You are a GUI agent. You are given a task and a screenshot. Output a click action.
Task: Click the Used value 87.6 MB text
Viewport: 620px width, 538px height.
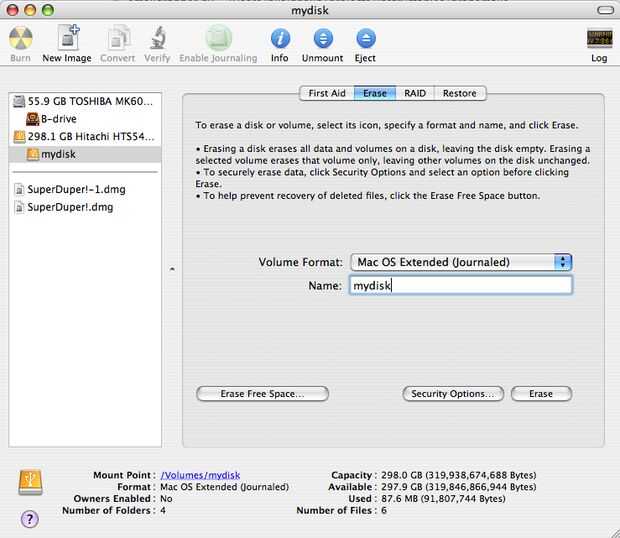point(443,499)
